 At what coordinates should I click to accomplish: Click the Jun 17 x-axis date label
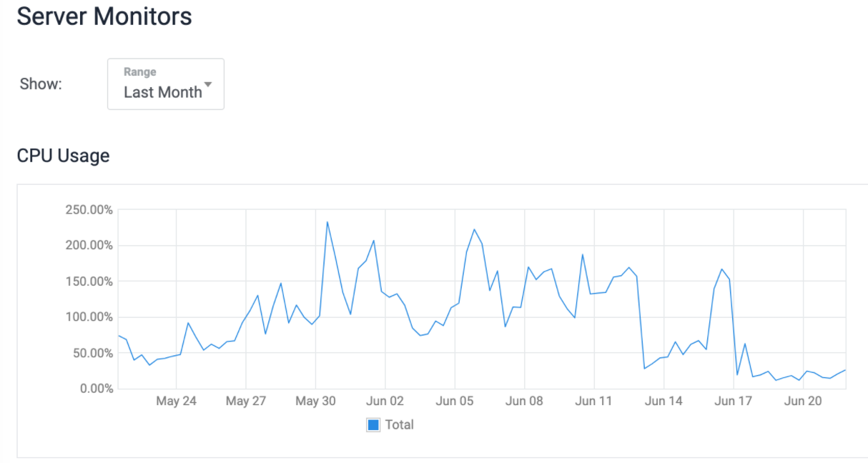(x=734, y=401)
